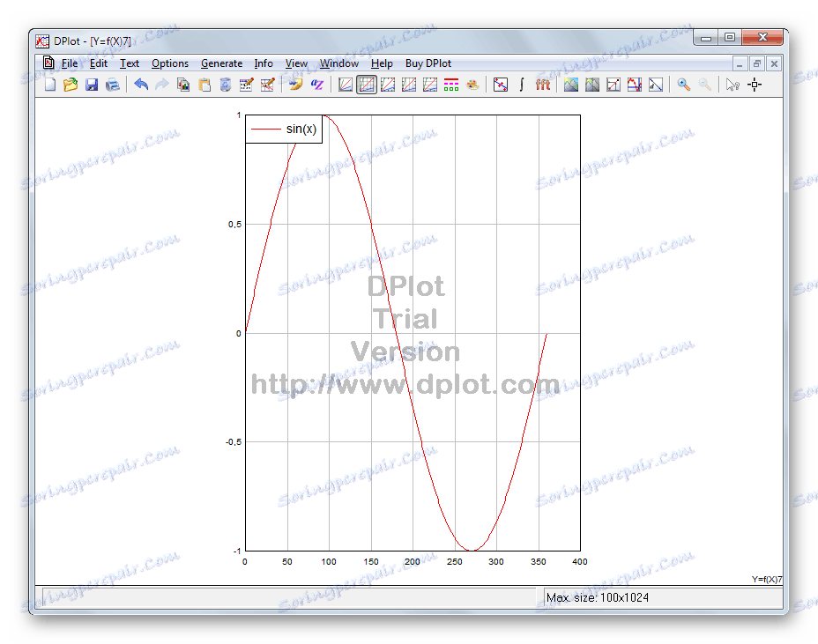Click the integral symbol icon
Image resolution: width=818 pixels, height=644 pixels.
[x=522, y=85]
